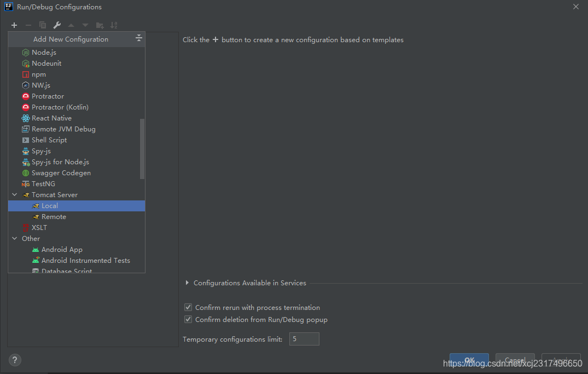Select the Remote JVM Debug icon
The height and width of the screenshot is (374, 588).
26,129
